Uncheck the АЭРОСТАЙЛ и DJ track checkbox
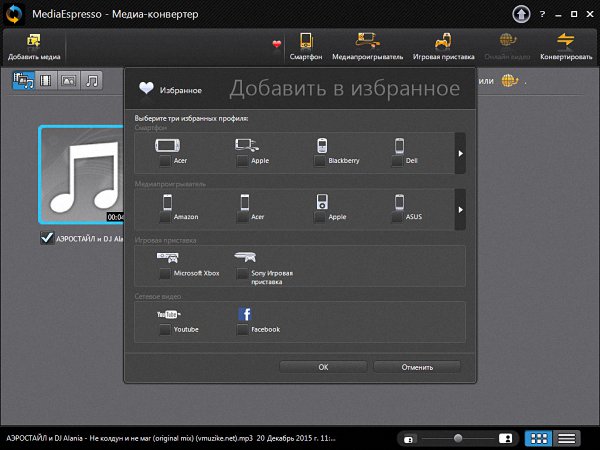600x450 pixels. click(x=47, y=238)
